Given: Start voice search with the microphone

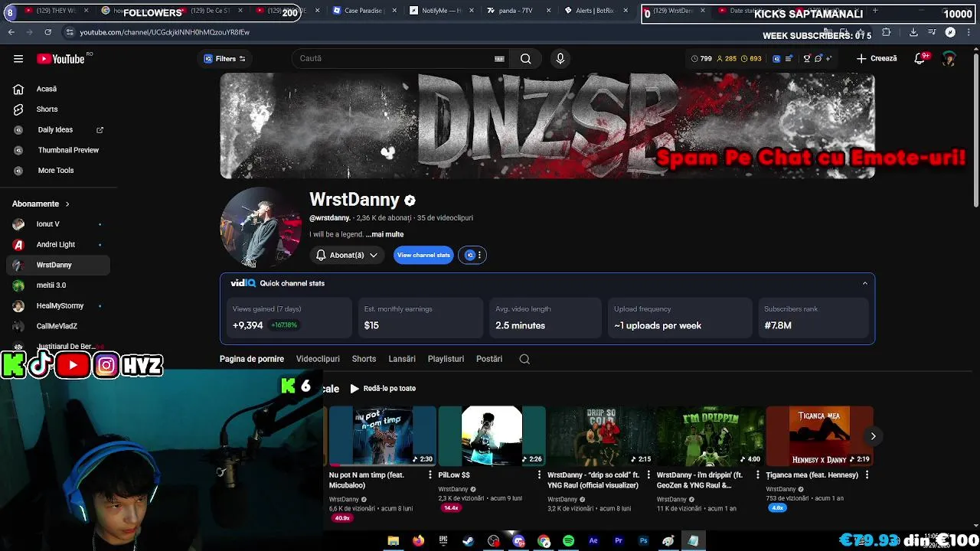Looking at the screenshot, I should point(560,58).
